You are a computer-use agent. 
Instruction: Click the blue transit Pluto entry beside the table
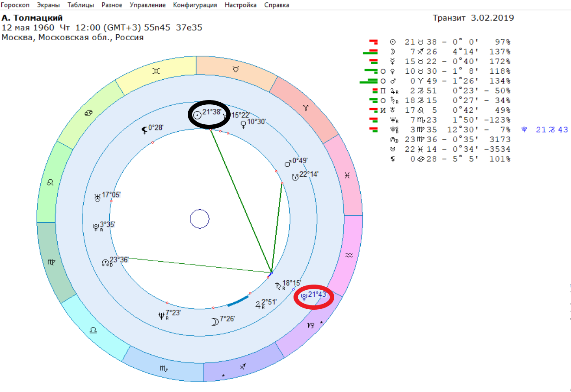[545, 130]
